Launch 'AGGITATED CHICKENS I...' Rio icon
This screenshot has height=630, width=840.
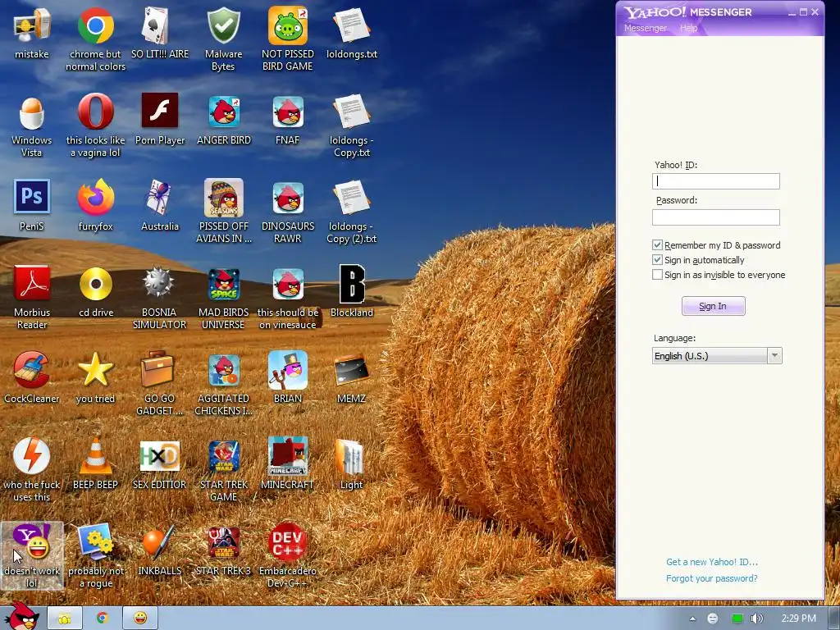pos(223,370)
